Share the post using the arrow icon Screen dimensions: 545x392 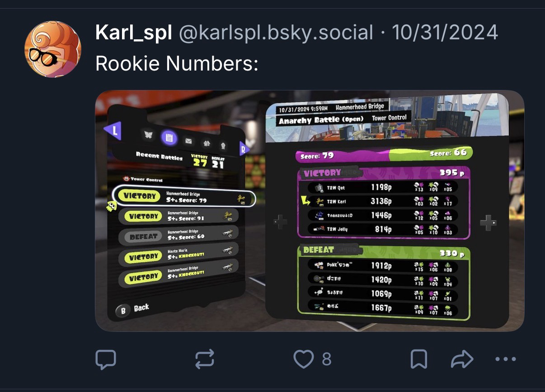[x=462, y=359]
